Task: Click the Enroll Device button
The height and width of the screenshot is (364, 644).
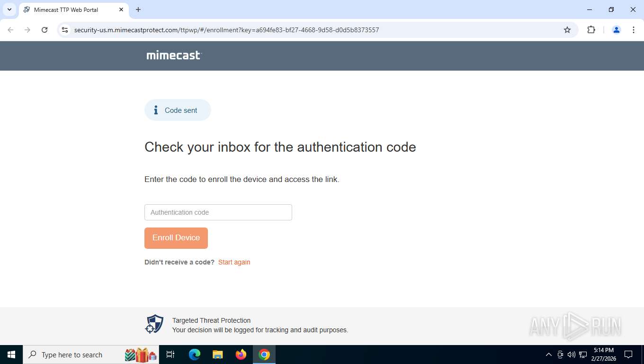Action: (x=176, y=238)
